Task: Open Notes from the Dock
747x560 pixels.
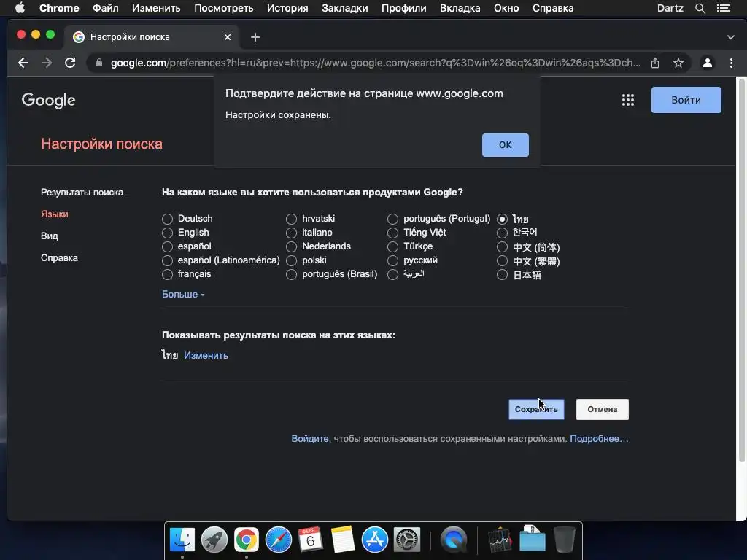Action: [x=343, y=540]
